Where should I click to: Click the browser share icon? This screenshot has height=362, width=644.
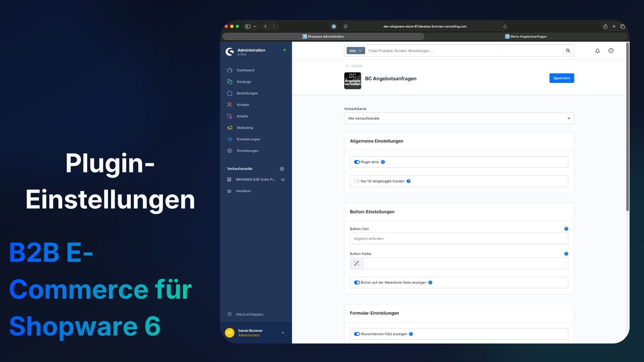605,26
